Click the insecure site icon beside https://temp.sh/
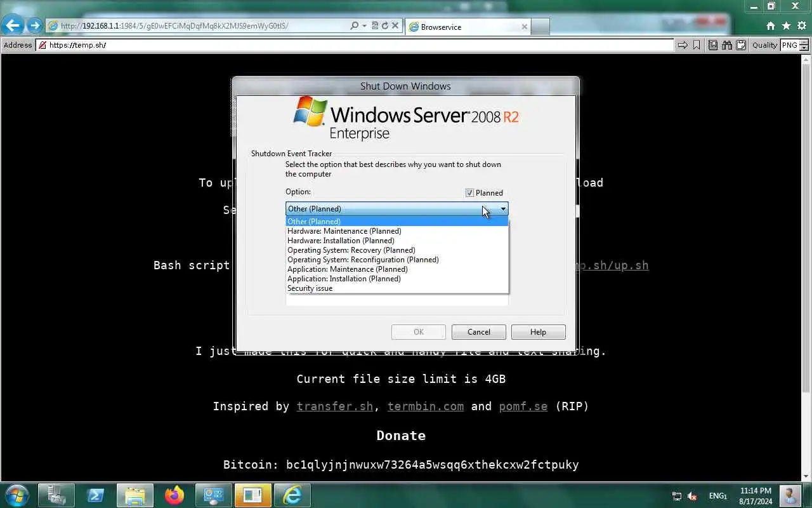This screenshot has width=812, height=508. click(x=43, y=45)
